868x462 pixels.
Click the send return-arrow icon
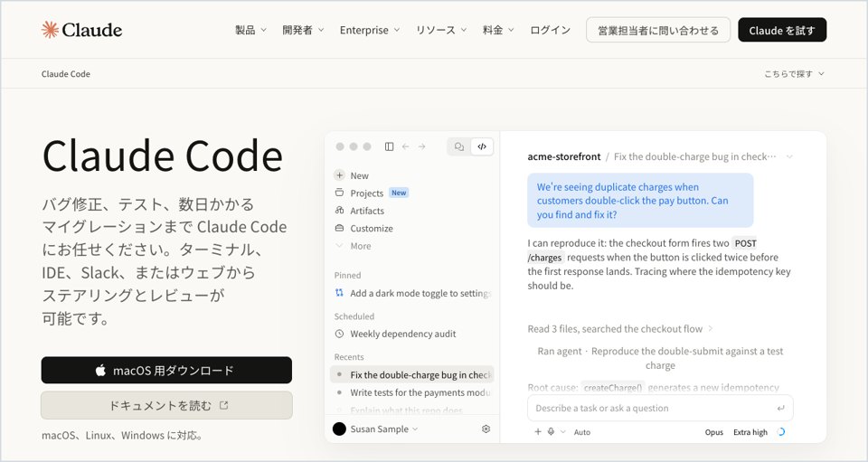780,409
